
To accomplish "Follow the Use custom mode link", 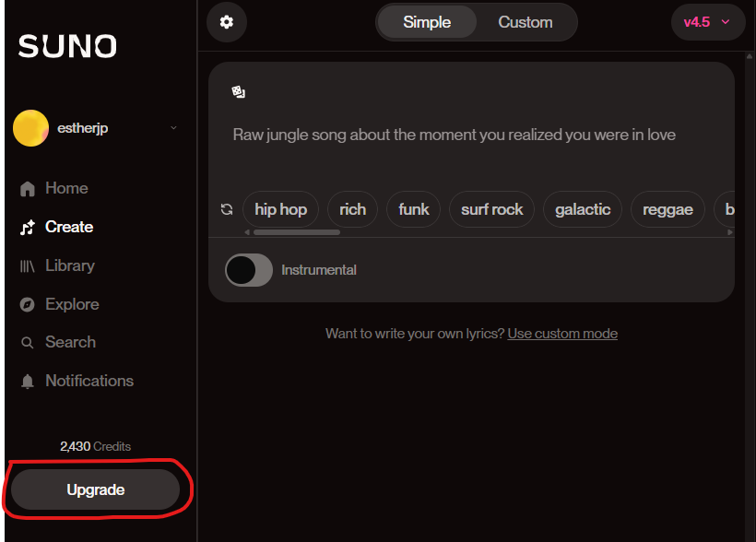I will [562, 334].
